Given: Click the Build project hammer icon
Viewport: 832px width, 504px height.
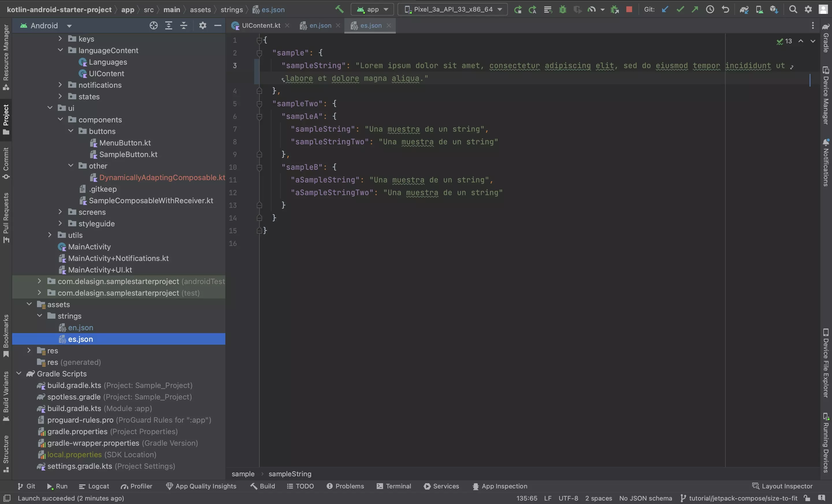Looking at the screenshot, I should pos(339,10).
